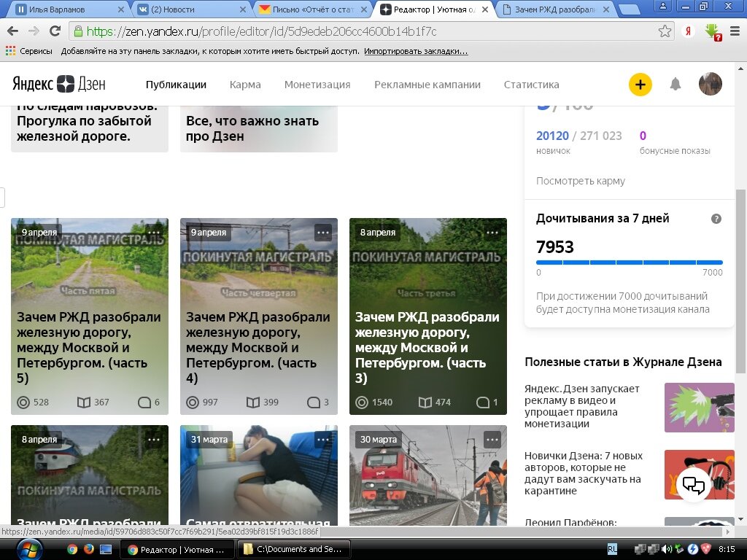Viewport: 747px width, 560px height.
Task: Open the 31 марта sleeping passenger card
Action: click(x=259, y=475)
